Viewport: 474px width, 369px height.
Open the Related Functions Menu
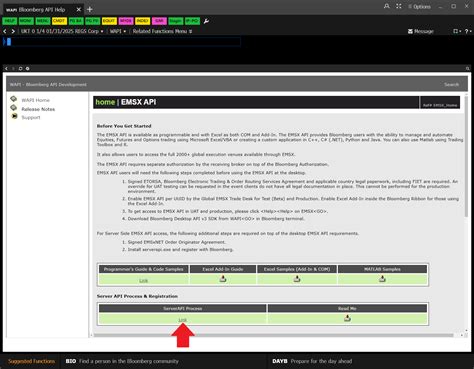pyautogui.click(x=162, y=31)
